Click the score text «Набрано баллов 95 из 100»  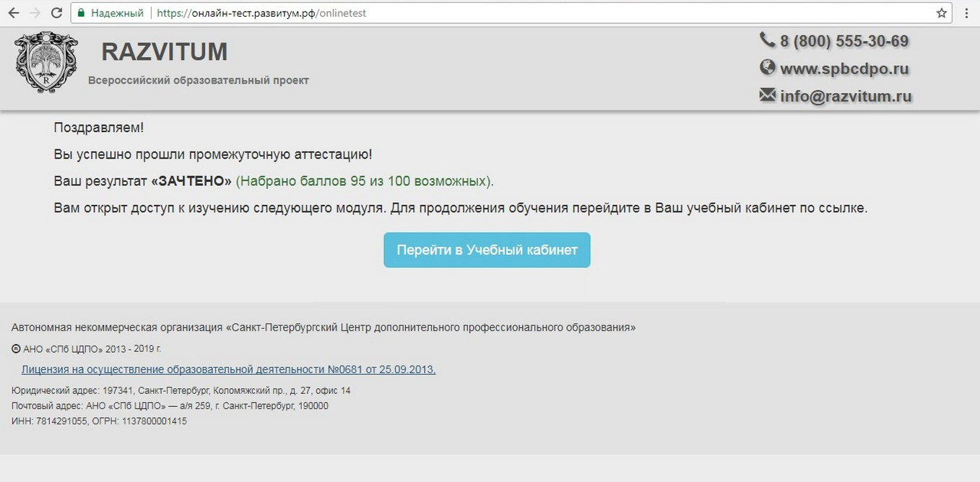pos(365,180)
